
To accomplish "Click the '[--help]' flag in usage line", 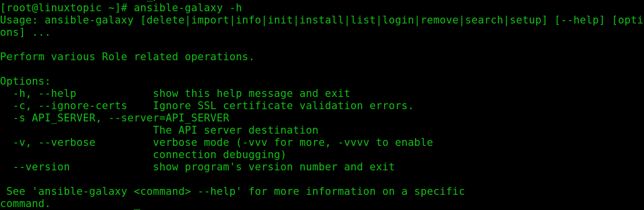I will 580,20.
